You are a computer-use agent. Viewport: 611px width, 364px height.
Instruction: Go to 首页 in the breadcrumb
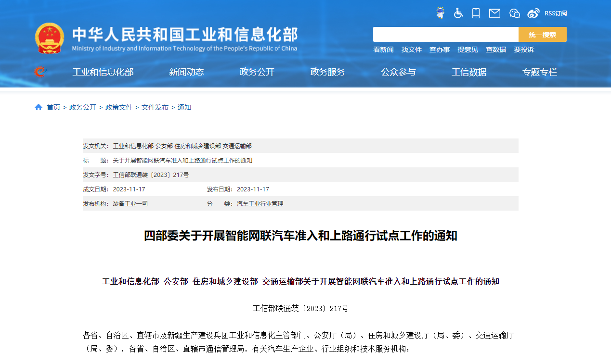point(53,107)
